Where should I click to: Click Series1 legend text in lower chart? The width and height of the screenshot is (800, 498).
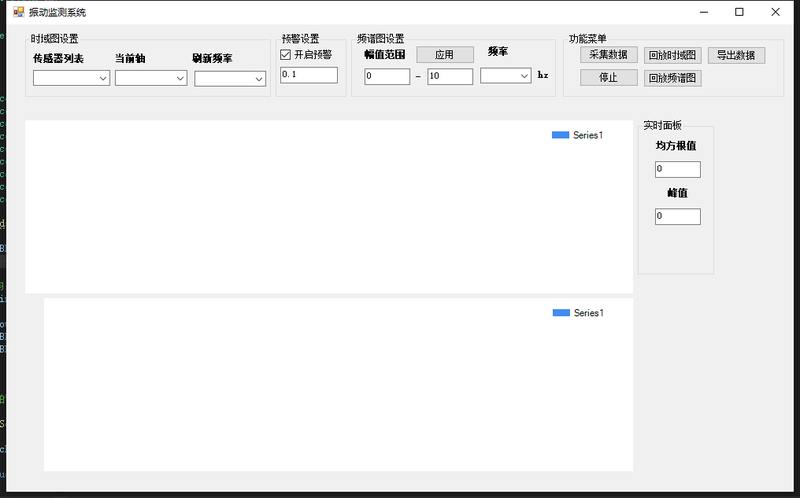pyautogui.click(x=589, y=313)
